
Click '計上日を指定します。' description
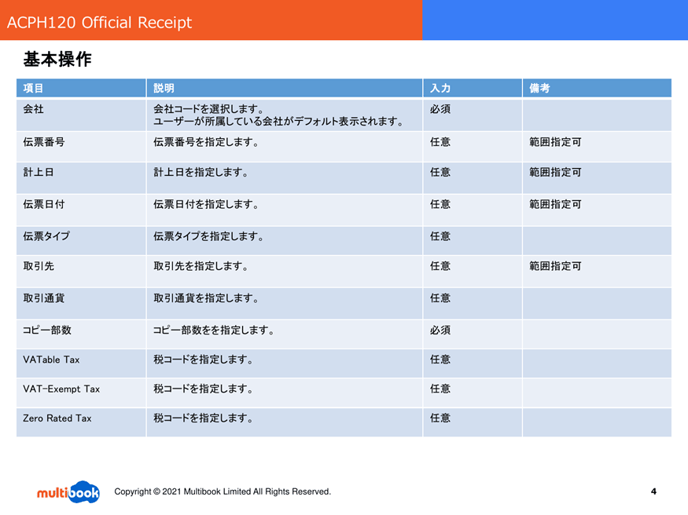(201, 172)
